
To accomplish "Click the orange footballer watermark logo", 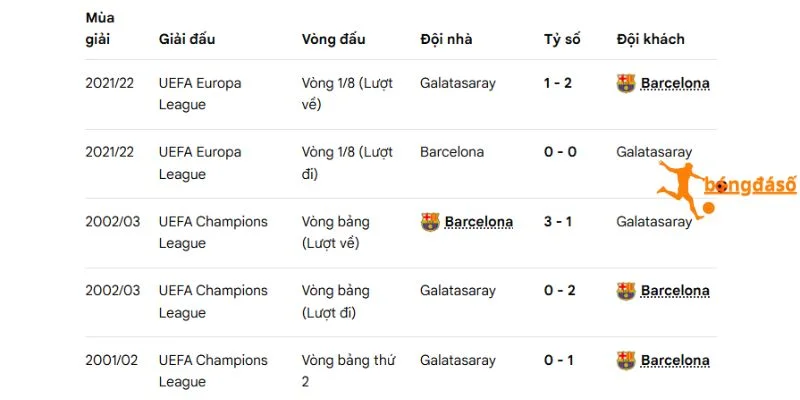I will [685, 190].
